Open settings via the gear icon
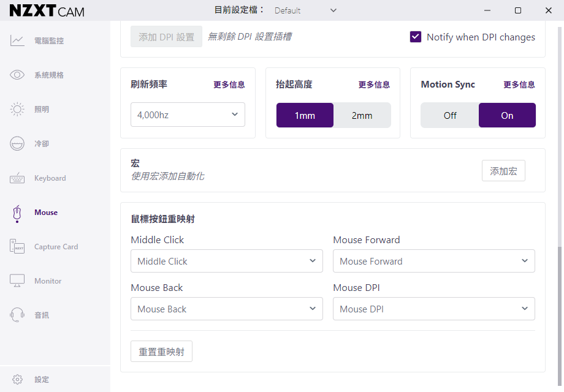The image size is (564, 392). point(18,380)
